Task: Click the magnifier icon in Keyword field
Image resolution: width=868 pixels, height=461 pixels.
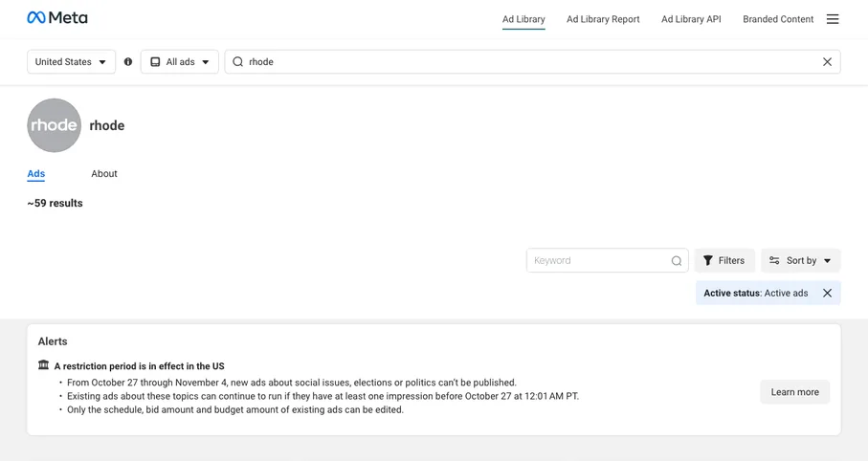Action: [677, 261]
